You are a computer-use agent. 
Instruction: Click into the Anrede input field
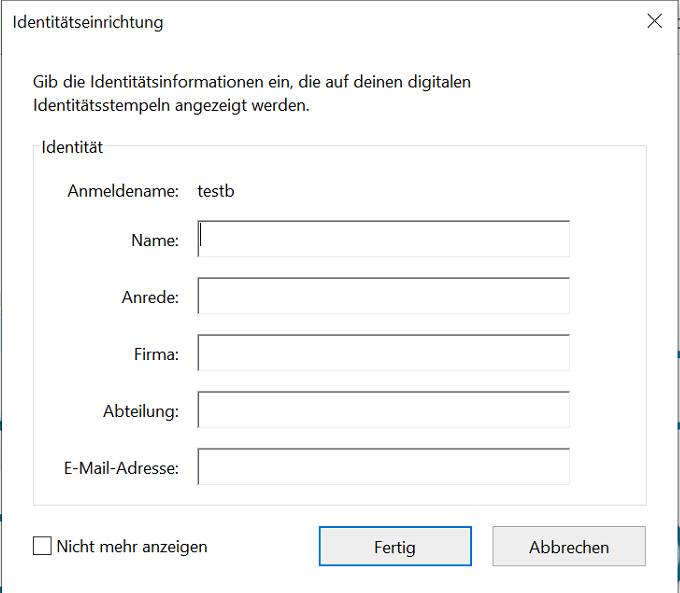point(383,296)
